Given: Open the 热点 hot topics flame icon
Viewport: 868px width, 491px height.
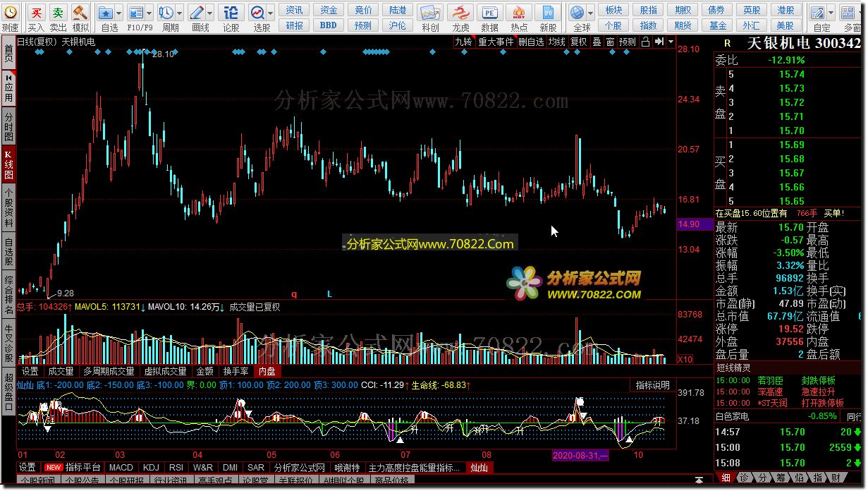Looking at the screenshot, I should [x=519, y=13].
